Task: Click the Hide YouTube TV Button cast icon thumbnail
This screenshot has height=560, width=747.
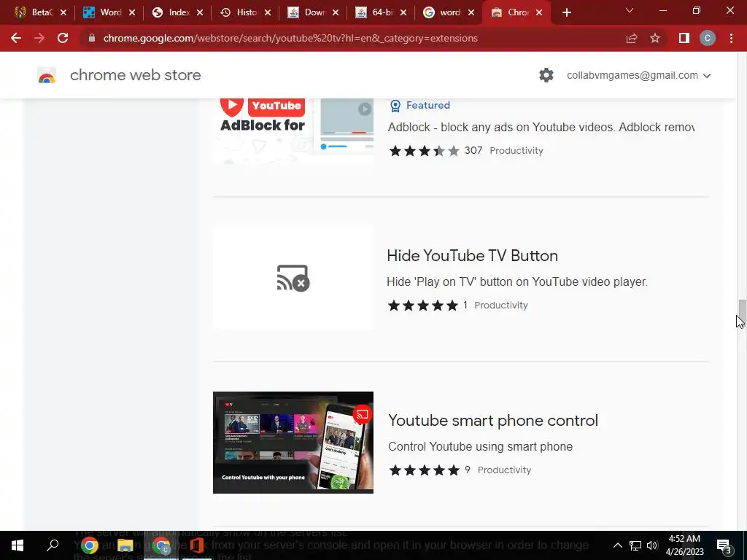Action: click(x=293, y=278)
